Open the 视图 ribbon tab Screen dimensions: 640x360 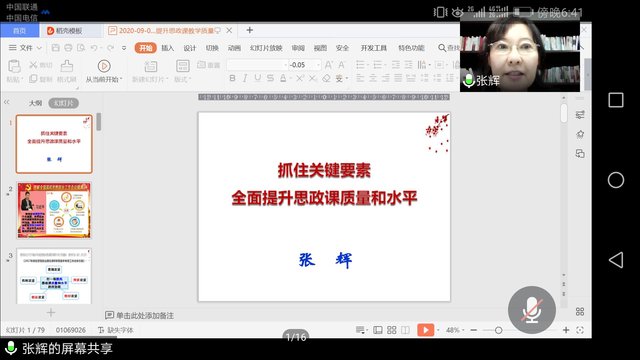pyautogui.click(x=320, y=48)
